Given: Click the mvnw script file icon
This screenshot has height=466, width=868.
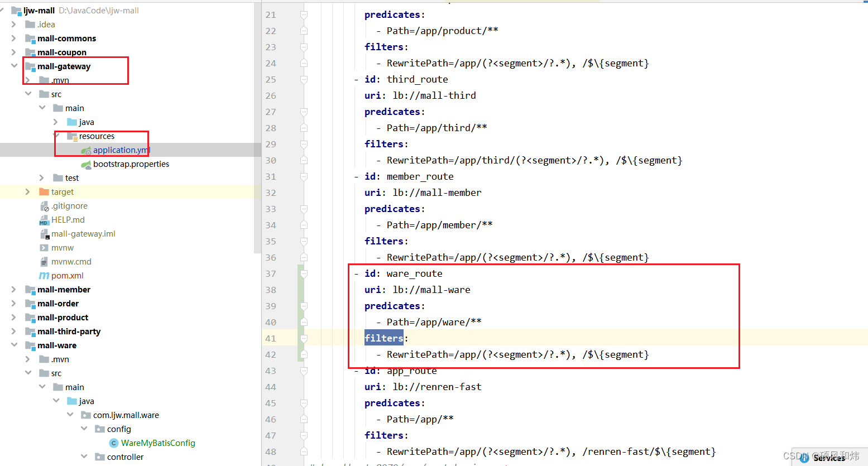Looking at the screenshot, I should (44, 248).
